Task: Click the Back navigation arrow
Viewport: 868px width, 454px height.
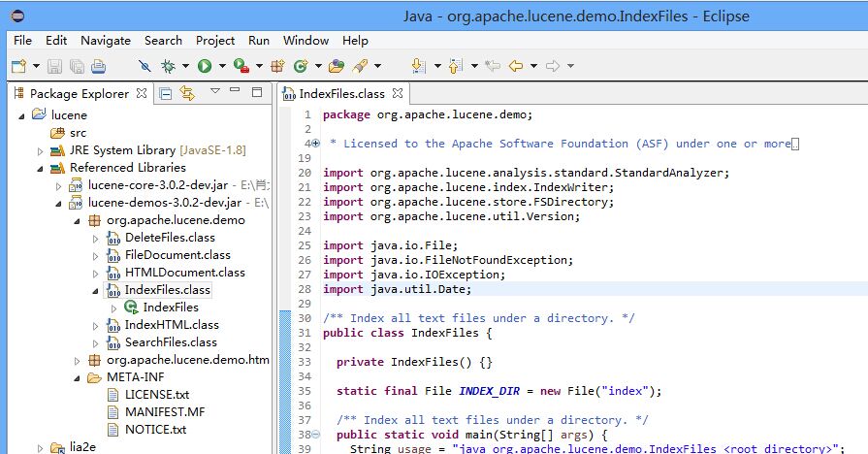Action: [x=516, y=66]
